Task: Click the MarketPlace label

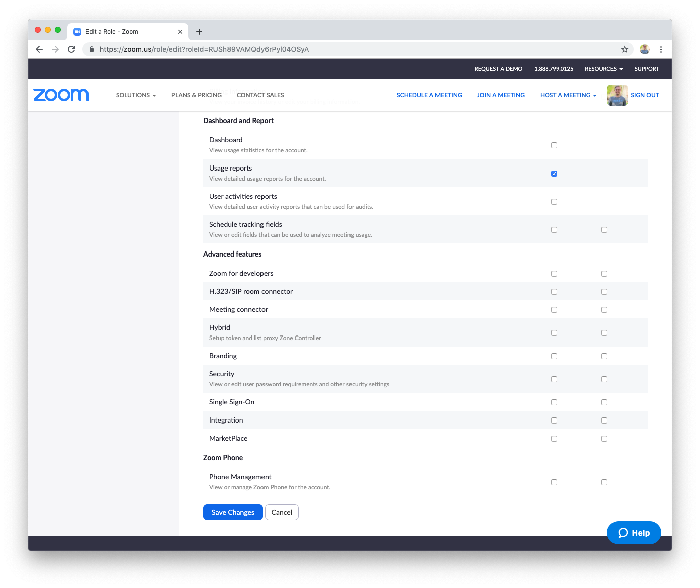Action: point(228,438)
